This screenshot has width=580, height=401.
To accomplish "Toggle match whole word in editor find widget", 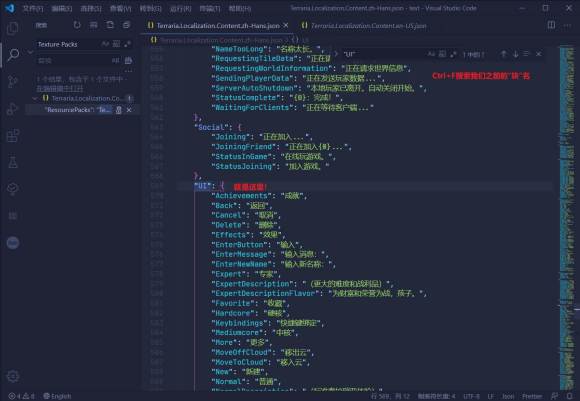I will [x=442, y=54].
